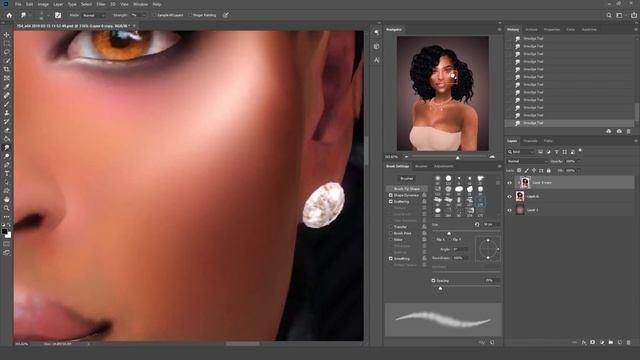
Task: Select the Smudge tool in the toolbar
Action: 7,147
